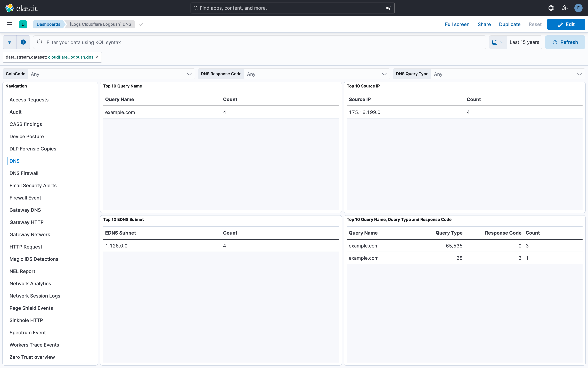Click the Last 15 years time range
The width and height of the screenshot is (588, 368).
pyautogui.click(x=524, y=42)
